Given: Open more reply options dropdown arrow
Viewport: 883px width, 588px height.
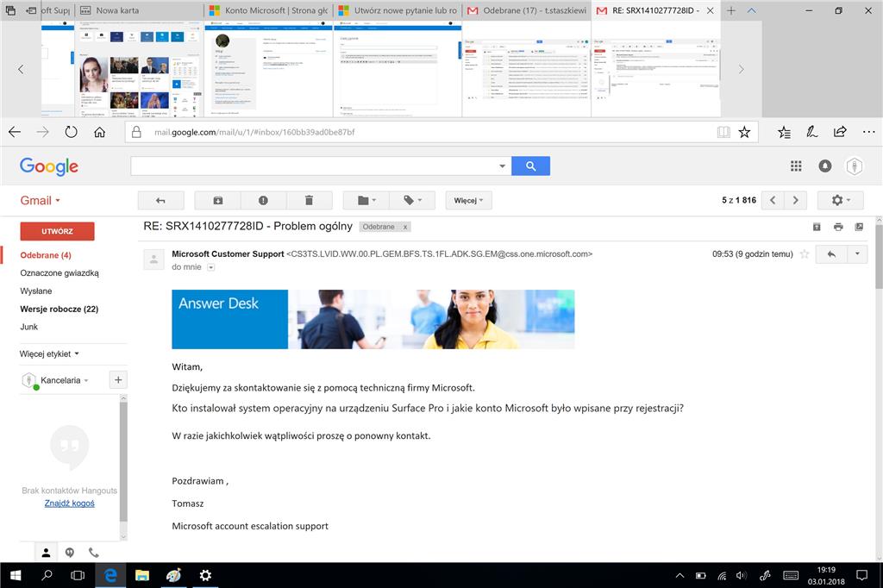Looking at the screenshot, I should [857, 254].
